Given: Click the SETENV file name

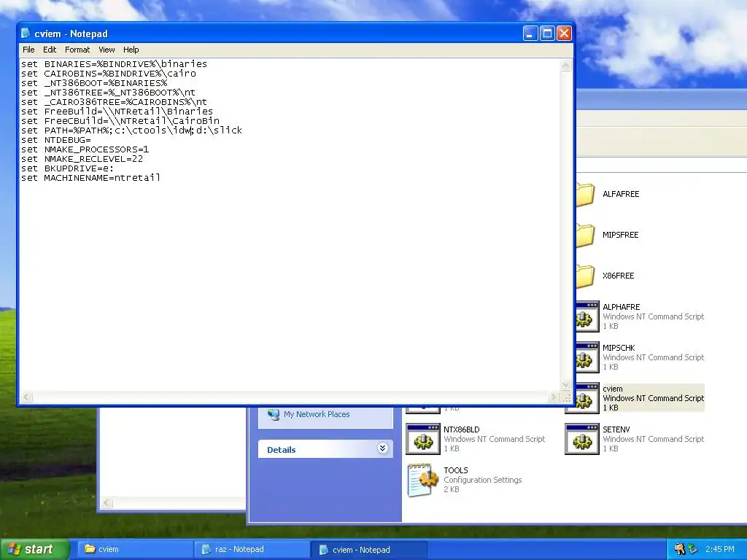Looking at the screenshot, I should 616,429.
